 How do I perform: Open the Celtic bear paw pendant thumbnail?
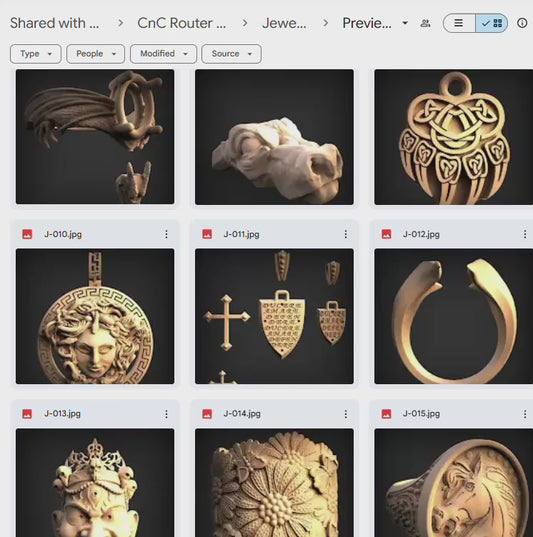[454, 137]
